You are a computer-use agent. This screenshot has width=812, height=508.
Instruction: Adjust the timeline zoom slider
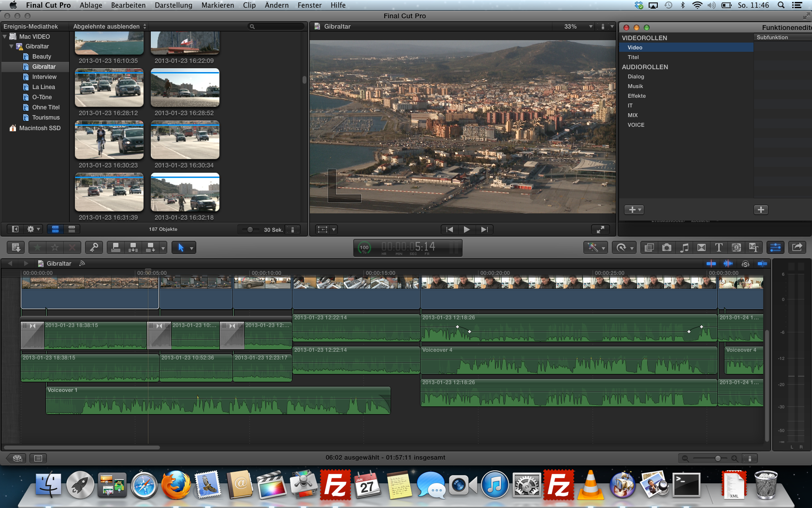point(718,458)
